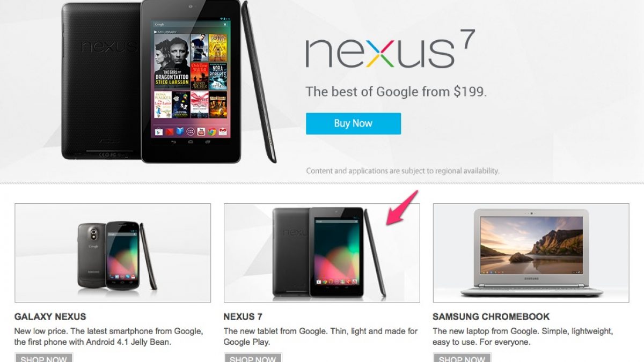Click the blue Buy Now button
Image resolution: width=644 pixels, height=362 pixels.
point(353,123)
